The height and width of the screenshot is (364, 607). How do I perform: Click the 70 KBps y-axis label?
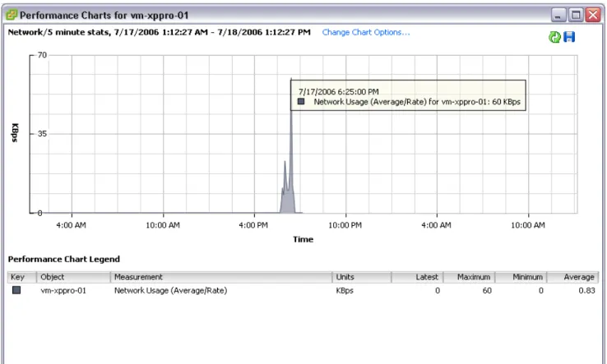point(42,55)
